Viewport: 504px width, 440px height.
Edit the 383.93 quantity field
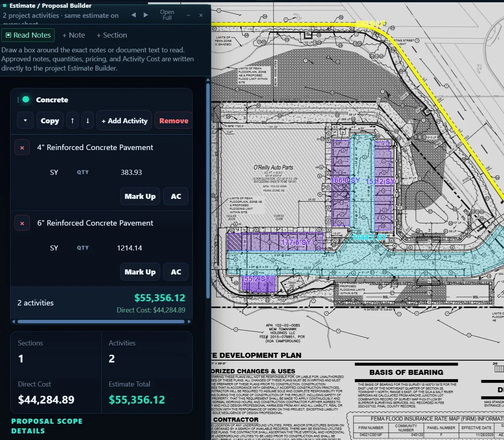tap(131, 172)
